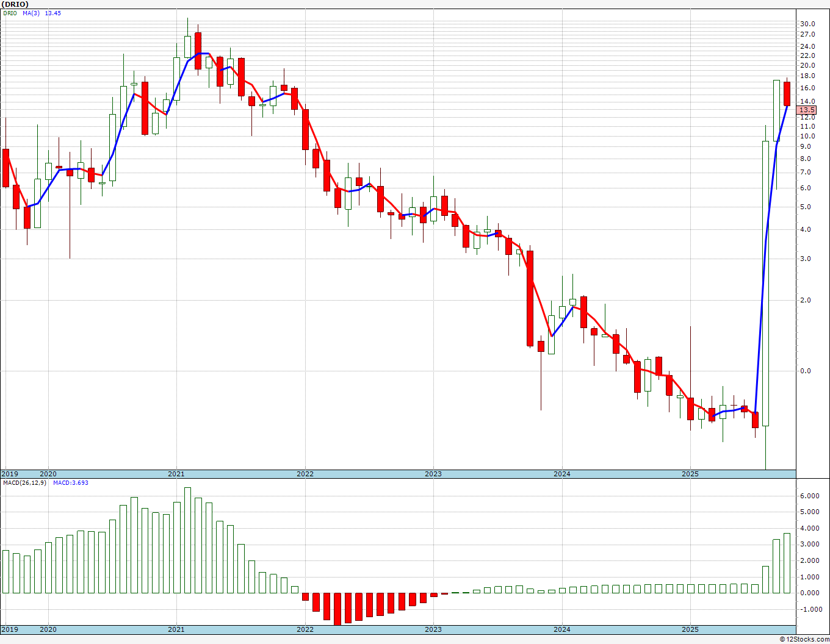Click the 16.0 price axis label
This screenshot has width=830, height=644.
[x=807, y=88]
